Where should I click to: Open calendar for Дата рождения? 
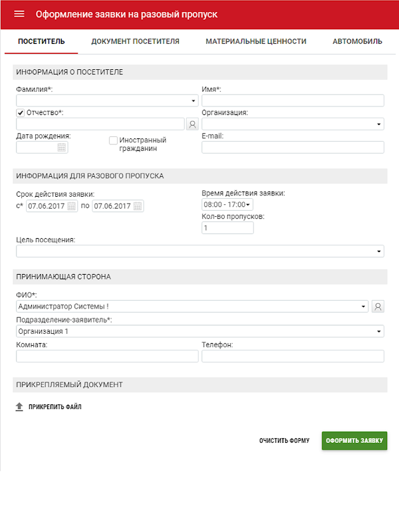62,148
